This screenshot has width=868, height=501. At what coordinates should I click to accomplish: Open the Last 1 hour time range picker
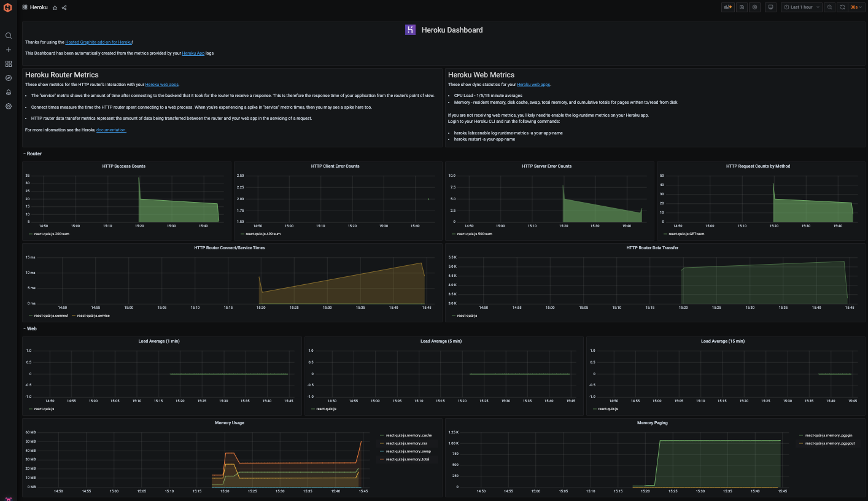(800, 7)
